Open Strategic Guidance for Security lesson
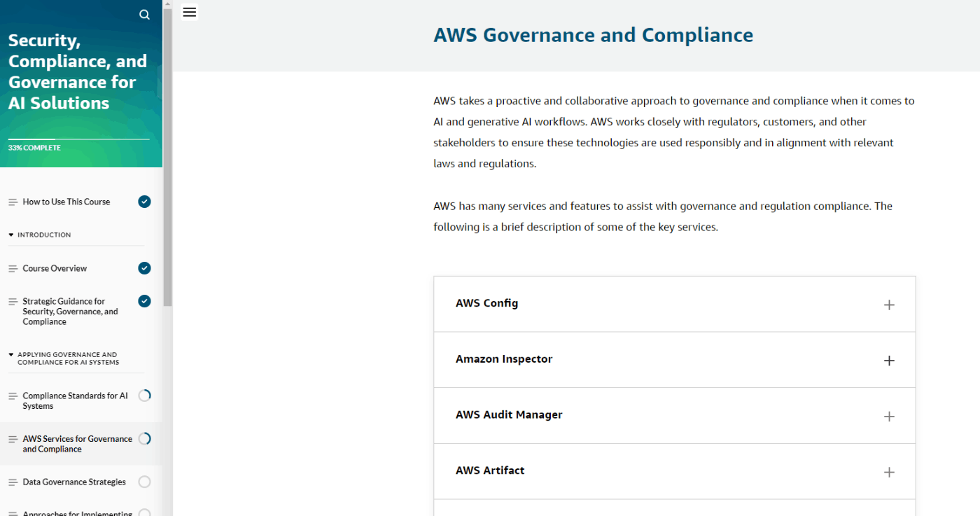The width and height of the screenshot is (980, 516). coord(70,312)
